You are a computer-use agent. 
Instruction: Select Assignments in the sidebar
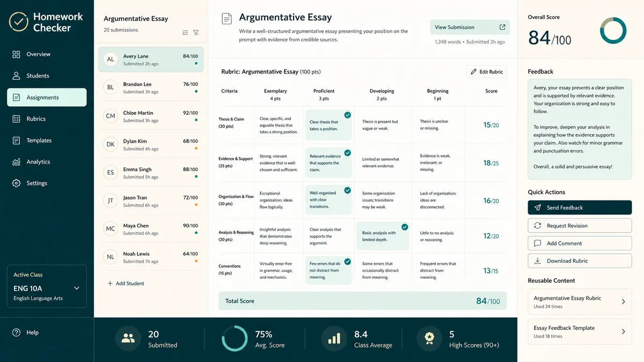pos(47,98)
